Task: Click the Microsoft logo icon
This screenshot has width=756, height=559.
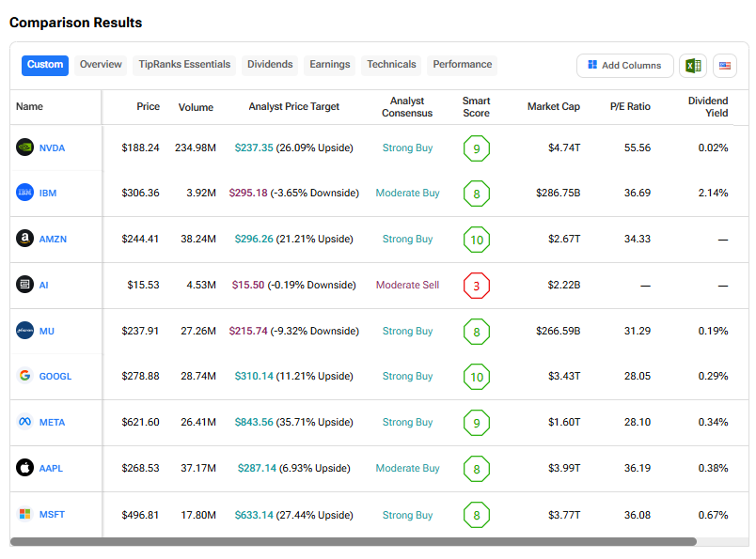Action: pos(25,514)
